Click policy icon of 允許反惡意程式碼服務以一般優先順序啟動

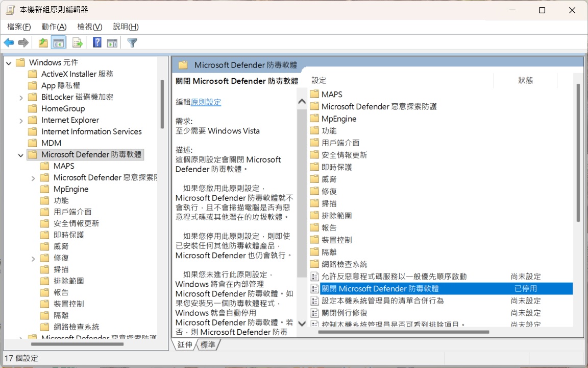[315, 277]
